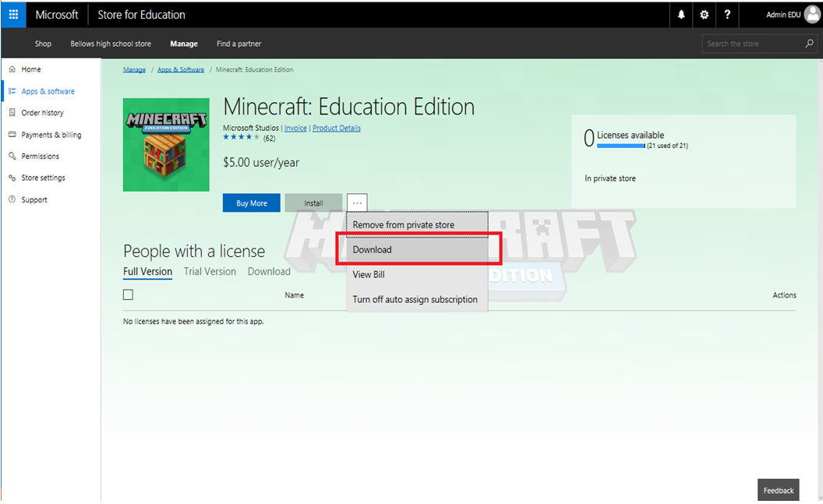The image size is (823, 504).
Task: Click the star rating for Minecraft
Action: point(241,137)
